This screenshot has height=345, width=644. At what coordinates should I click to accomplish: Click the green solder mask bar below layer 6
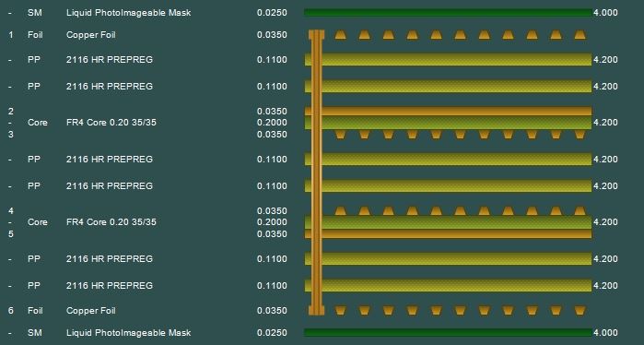448,333
